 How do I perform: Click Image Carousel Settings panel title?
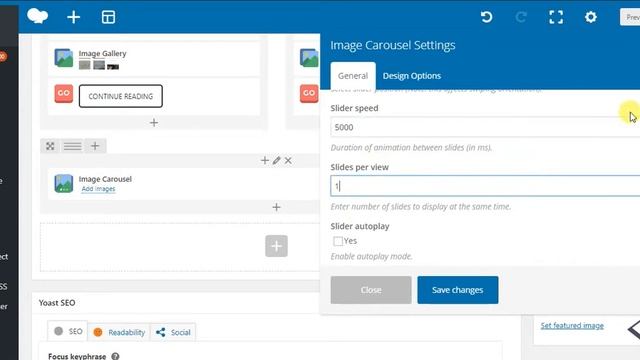click(393, 45)
